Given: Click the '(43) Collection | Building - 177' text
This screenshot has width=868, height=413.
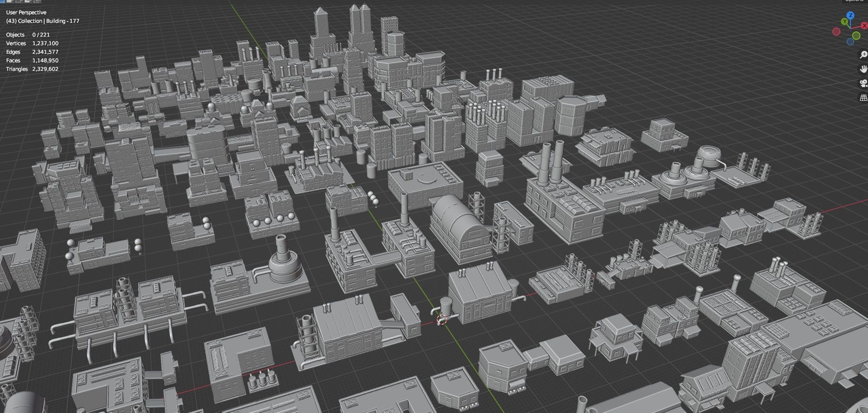Looking at the screenshot, I should pyautogui.click(x=43, y=21).
